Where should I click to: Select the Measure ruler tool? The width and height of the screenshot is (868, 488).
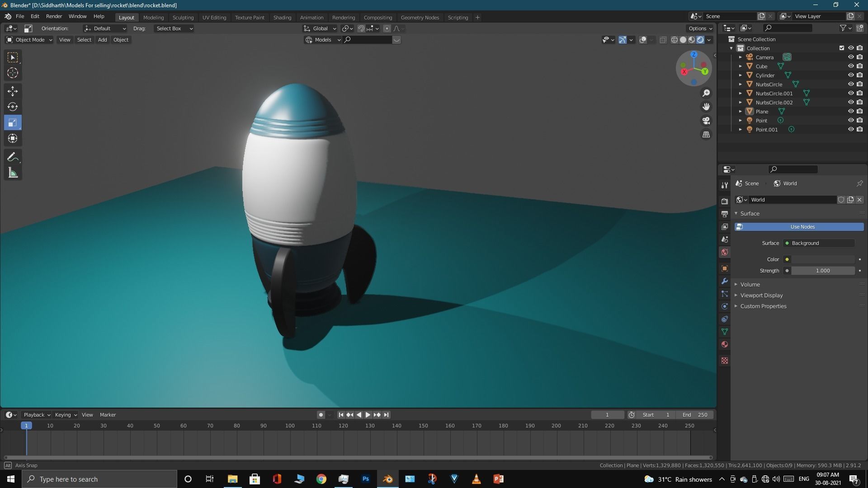click(x=13, y=173)
